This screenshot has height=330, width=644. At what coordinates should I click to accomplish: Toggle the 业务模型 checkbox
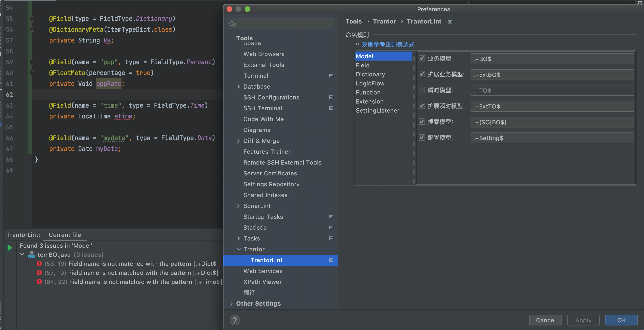(x=422, y=59)
